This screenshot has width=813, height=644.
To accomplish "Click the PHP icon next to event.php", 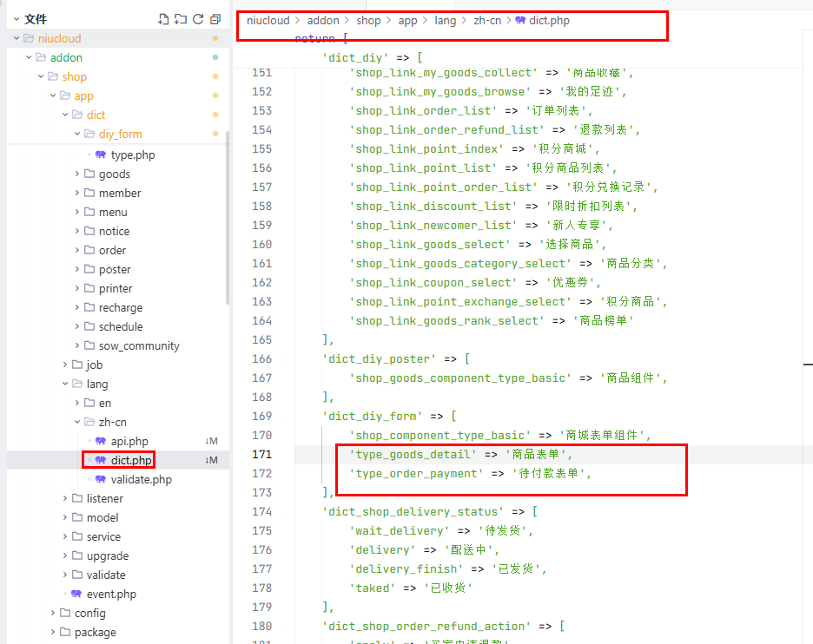I will (76, 594).
